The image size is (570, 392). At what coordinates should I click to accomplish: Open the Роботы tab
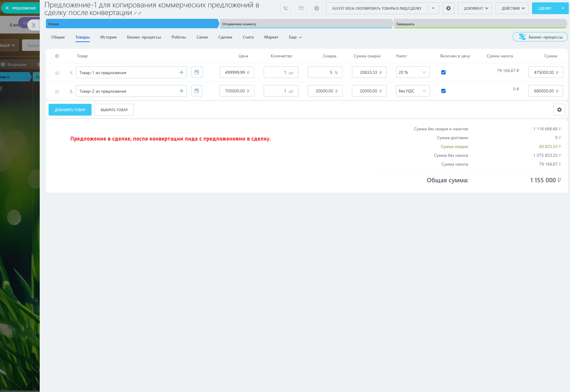179,37
